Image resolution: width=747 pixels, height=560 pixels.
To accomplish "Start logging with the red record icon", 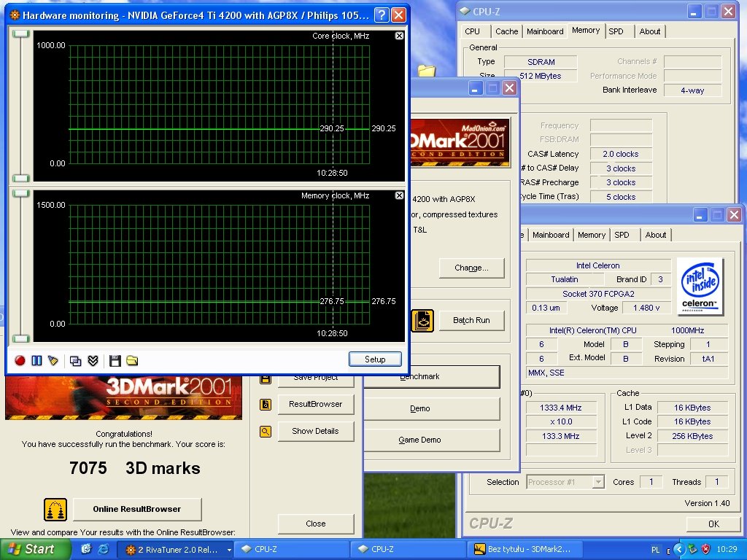I will (x=20, y=360).
